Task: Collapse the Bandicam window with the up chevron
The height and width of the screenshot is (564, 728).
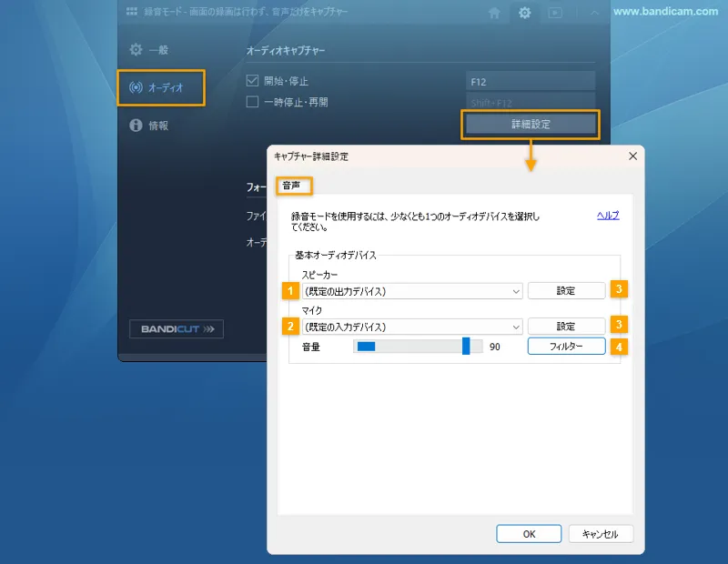Action: click(x=594, y=13)
